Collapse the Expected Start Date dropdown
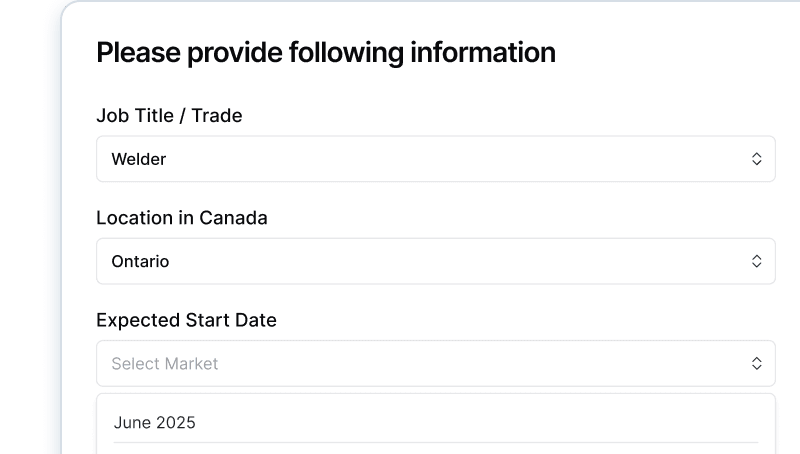Image resolution: width=800 pixels, height=454 pixels. pos(435,363)
